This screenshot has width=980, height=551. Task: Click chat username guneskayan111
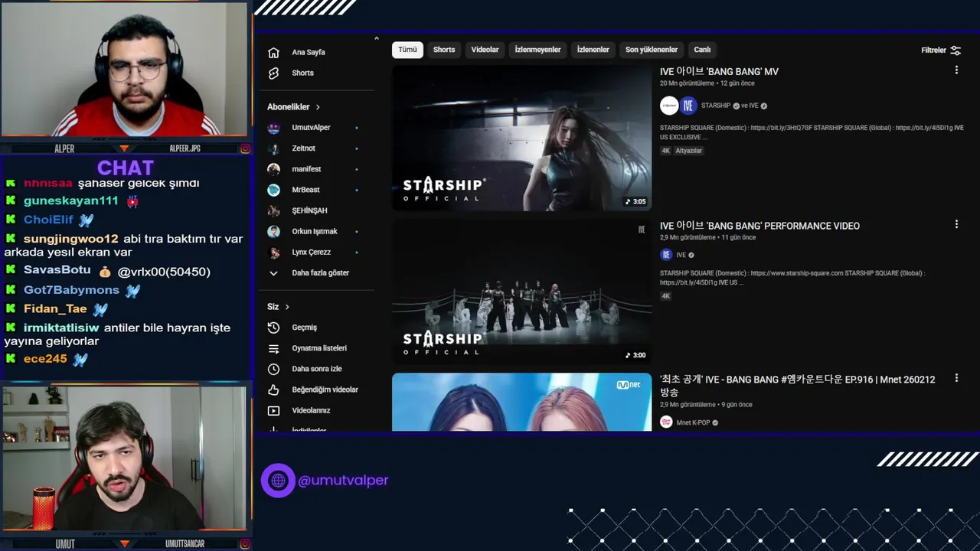coord(70,201)
